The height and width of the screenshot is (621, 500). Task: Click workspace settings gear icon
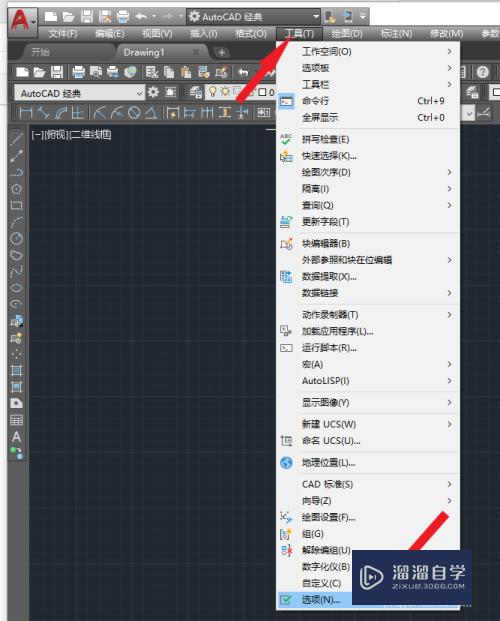(x=153, y=93)
